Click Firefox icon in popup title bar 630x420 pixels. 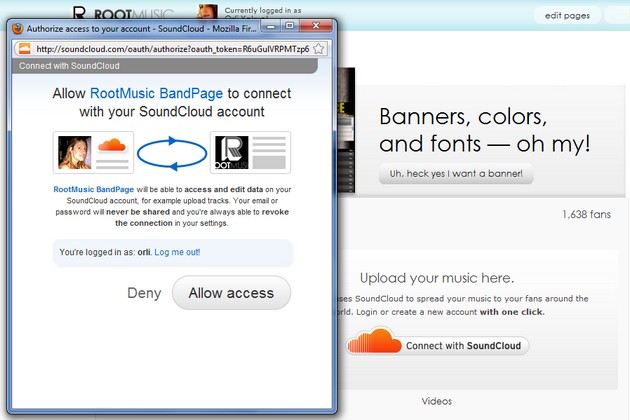[17, 29]
